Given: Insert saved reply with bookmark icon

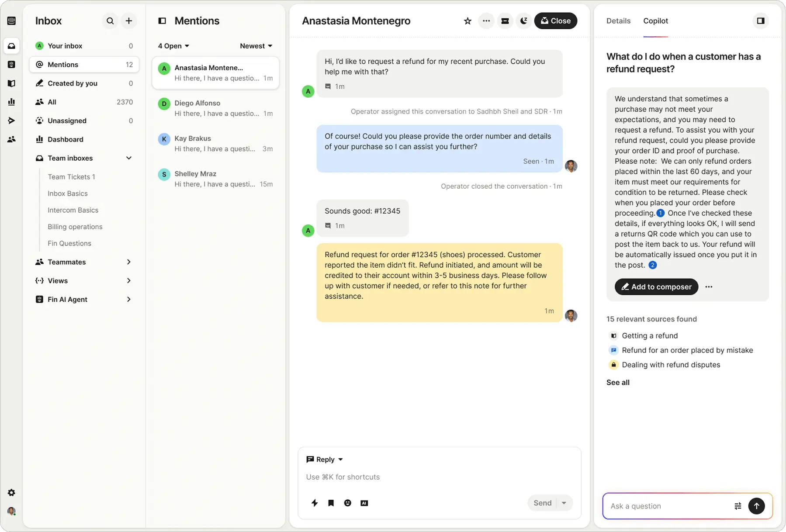Looking at the screenshot, I should (331, 503).
